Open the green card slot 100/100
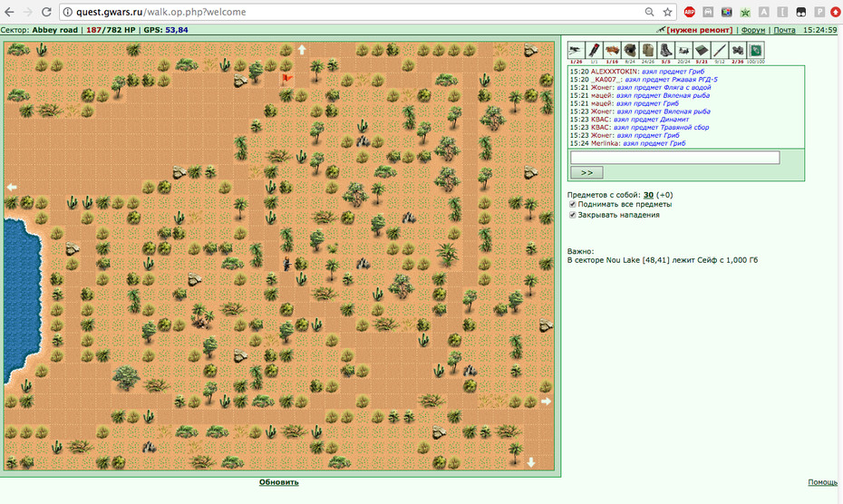Image resolution: width=843 pixels, height=504 pixels. (x=755, y=51)
